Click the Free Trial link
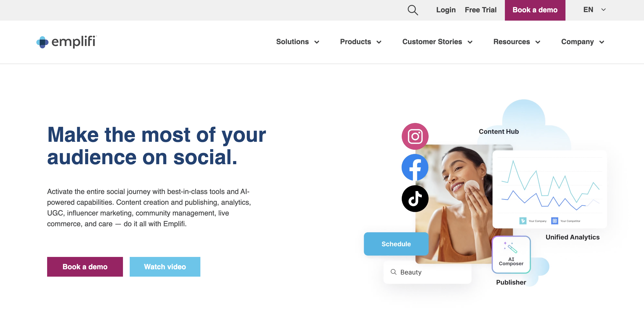 coord(481,10)
